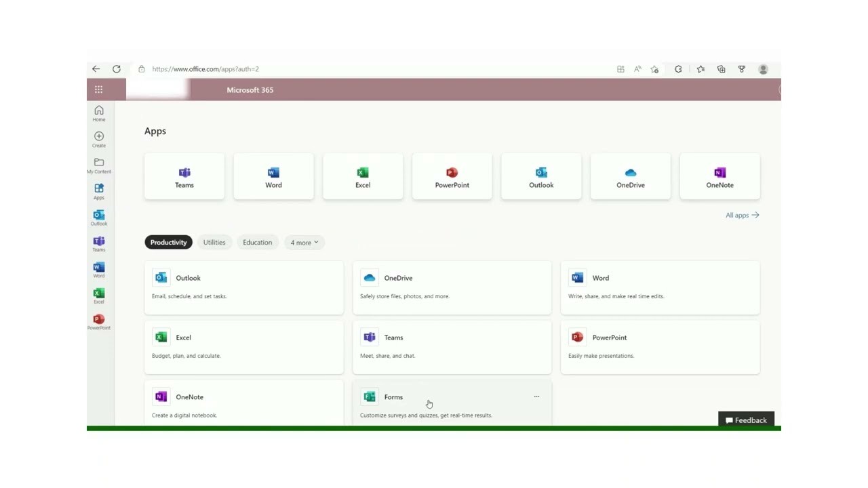Open PowerPoint from the left sidebar
868x488 pixels.
pos(99,322)
